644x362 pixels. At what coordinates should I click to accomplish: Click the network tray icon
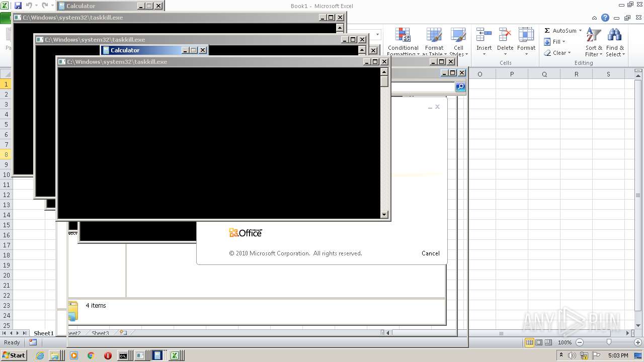tap(584, 355)
